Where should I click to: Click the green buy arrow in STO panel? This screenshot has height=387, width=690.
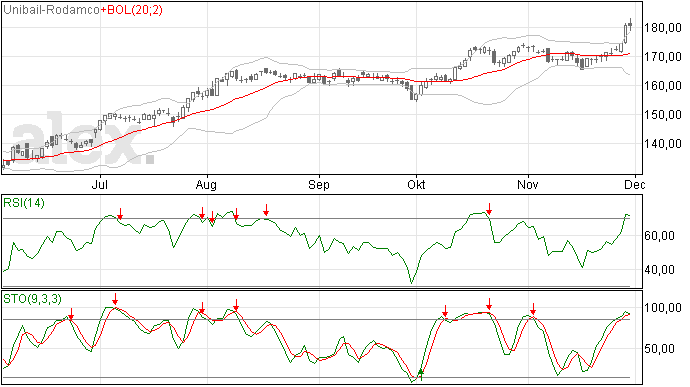421,375
